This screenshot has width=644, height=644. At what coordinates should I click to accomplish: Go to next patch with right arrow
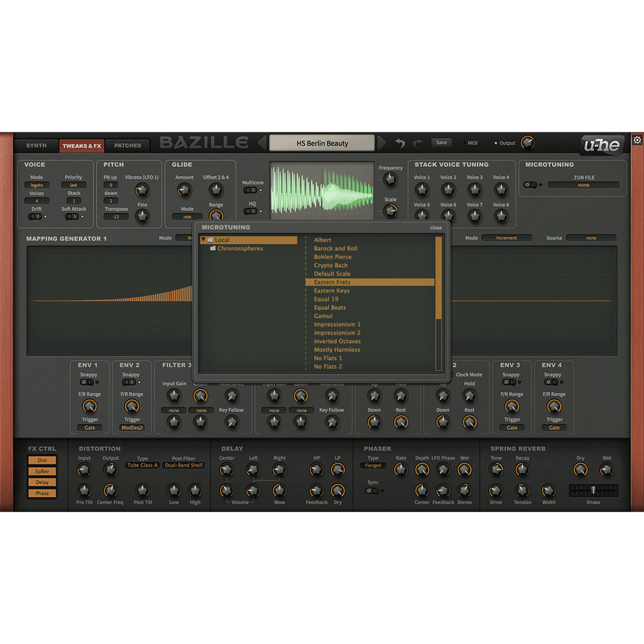coord(382,143)
